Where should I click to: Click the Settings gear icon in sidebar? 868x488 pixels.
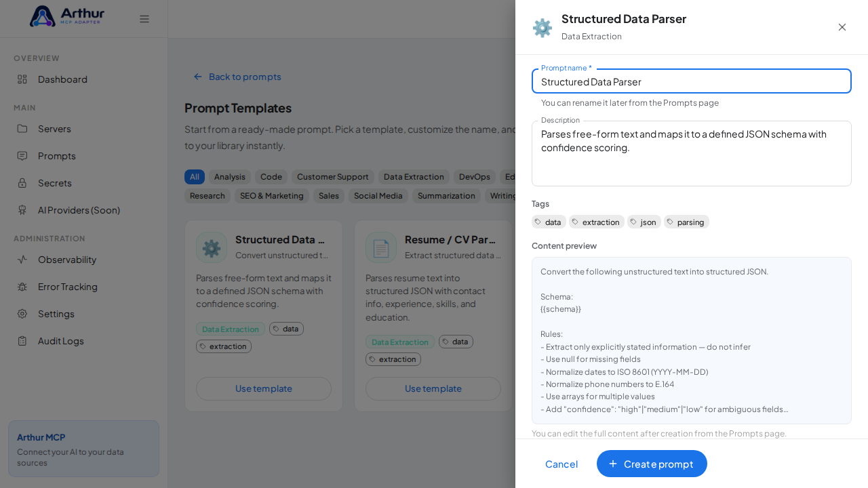22,314
